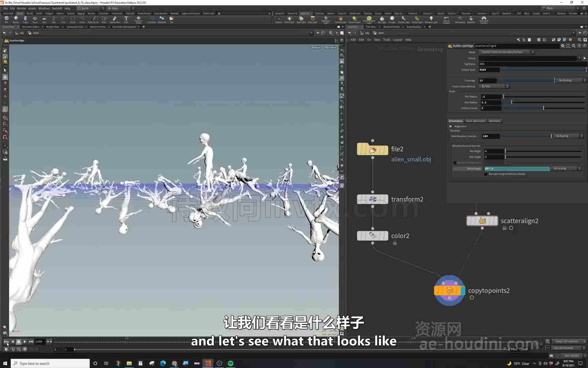The image size is (588, 368).
Task: Select the Torus shelf tool
Action: click(35, 19)
